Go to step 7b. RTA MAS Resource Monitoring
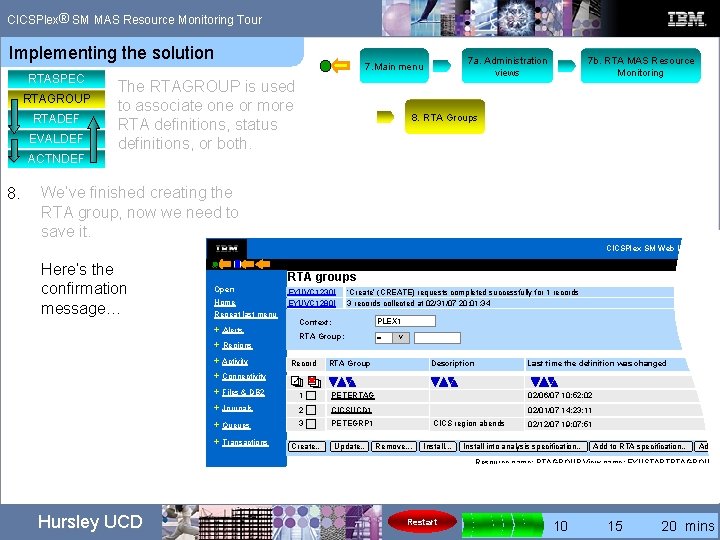Viewport: 720px width, 540px height. click(x=641, y=66)
